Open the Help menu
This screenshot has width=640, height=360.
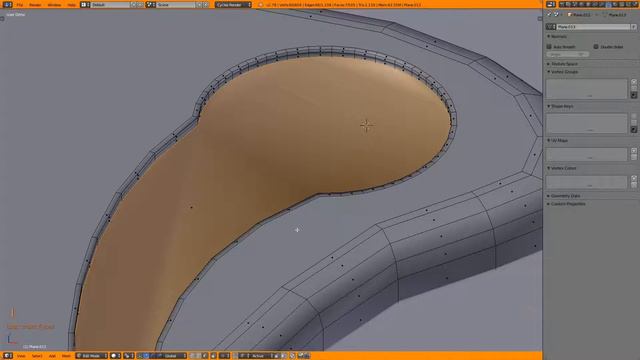[x=71, y=5]
